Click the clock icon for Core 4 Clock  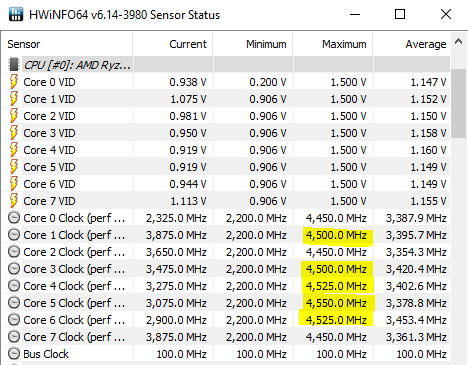tap(14, 286)
